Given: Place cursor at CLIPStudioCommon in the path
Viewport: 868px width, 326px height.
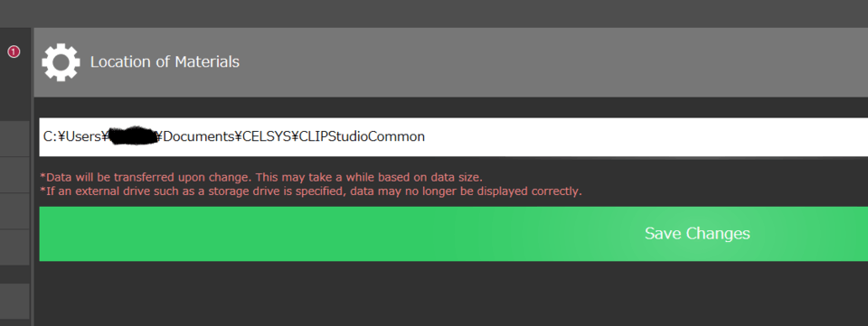Looking at the screenshot, I should click(x=362, y=136).
